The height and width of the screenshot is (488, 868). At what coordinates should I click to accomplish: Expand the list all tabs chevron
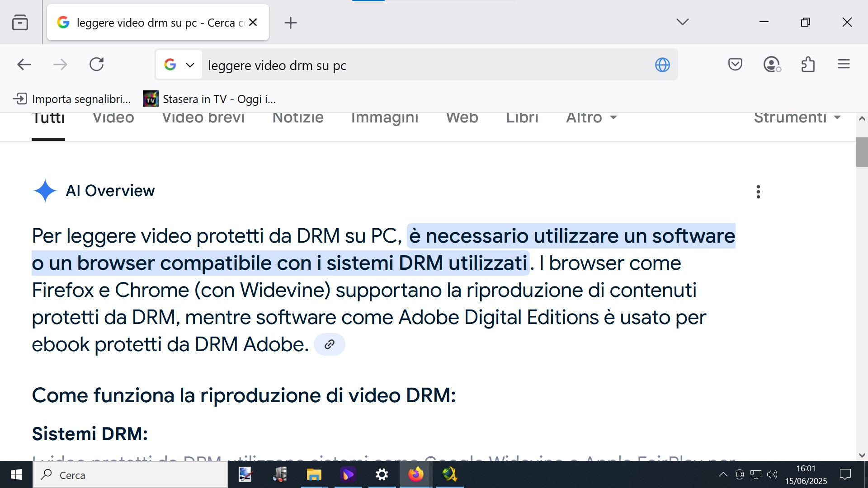683,22
